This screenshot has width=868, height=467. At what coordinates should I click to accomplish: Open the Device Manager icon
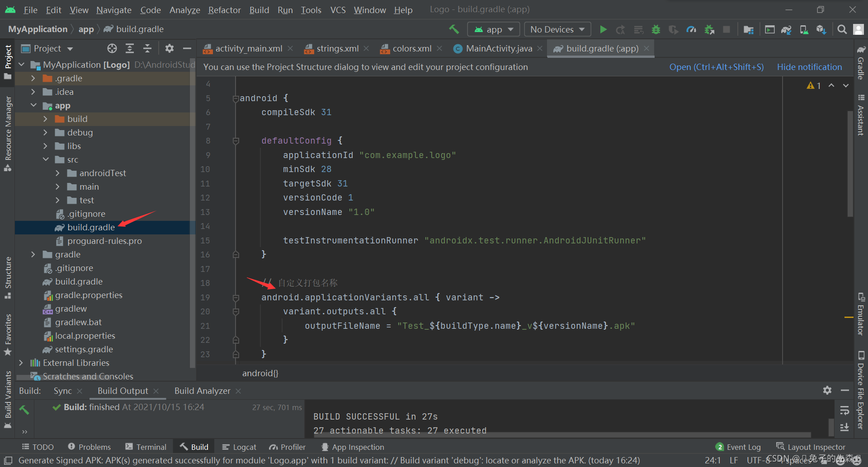click(804, 29)
